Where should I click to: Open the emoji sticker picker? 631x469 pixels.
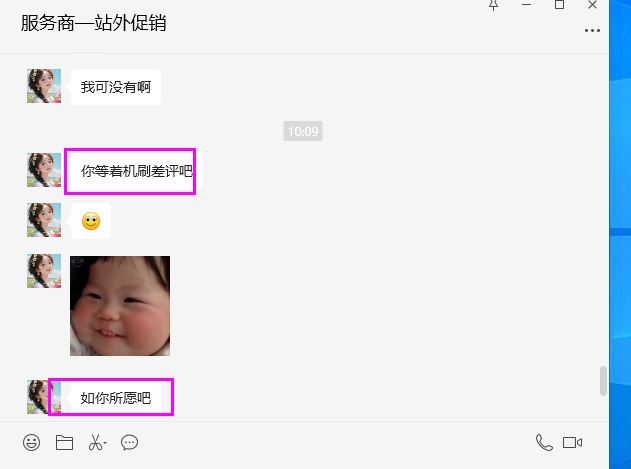tap(31, 442)
